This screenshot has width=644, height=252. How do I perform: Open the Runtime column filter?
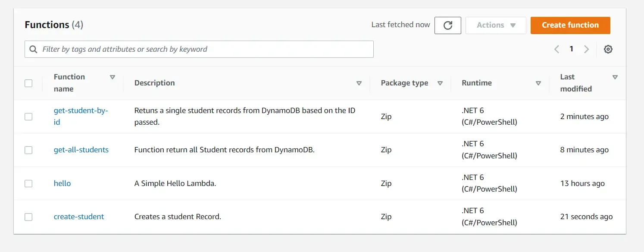[538, 83]
